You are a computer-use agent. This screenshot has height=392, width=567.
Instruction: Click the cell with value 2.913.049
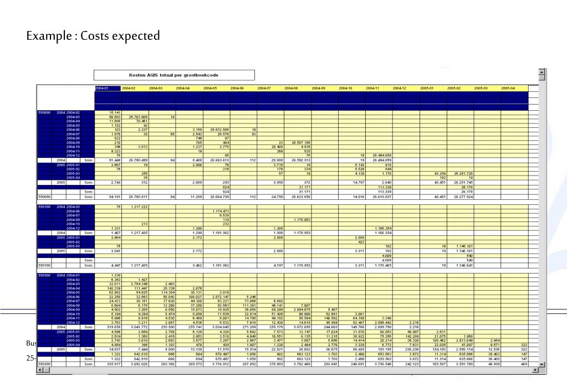461,341
